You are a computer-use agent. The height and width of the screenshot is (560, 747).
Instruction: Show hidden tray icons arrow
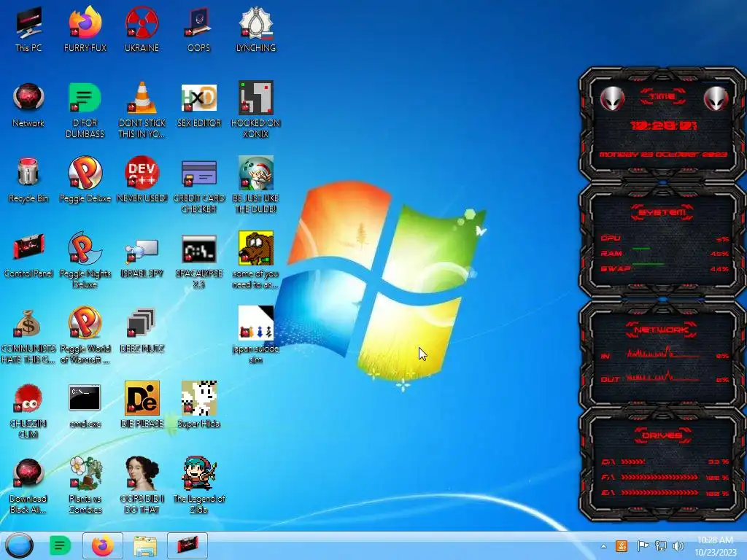click(603, 546)
